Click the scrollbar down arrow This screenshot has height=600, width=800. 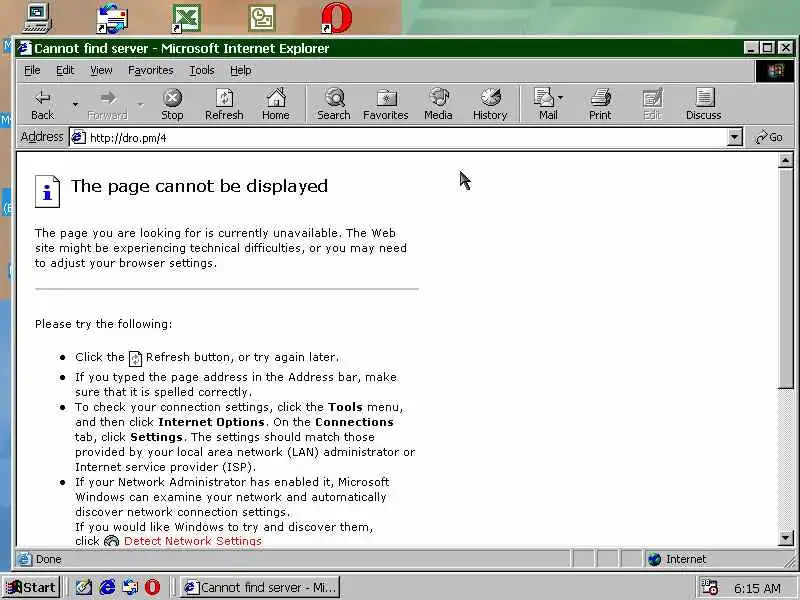click(x=786, y=537)
